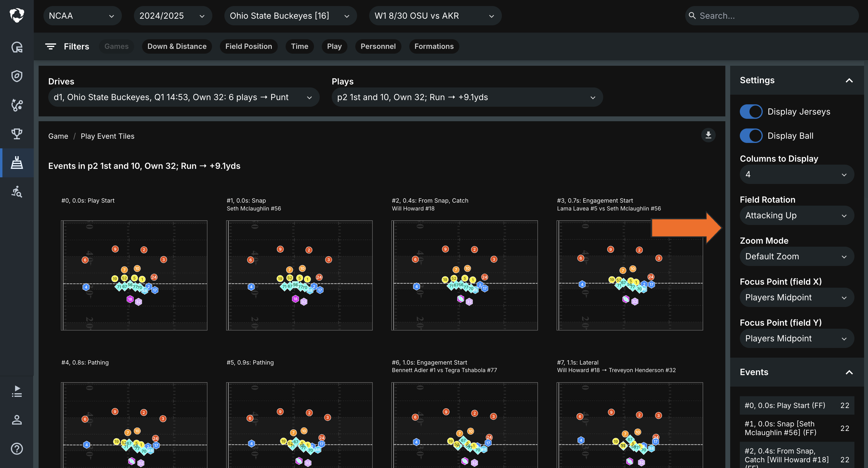Open the #2 From Snap, Catch tile
868x468 pixels.
[464, 275]
